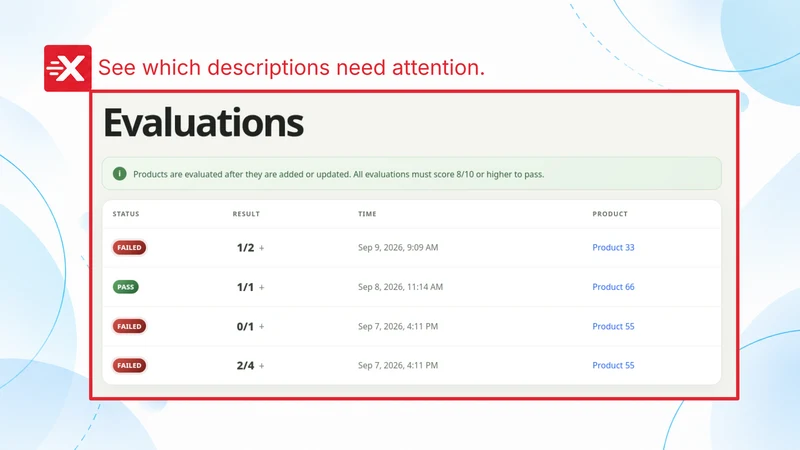The height and width of the screenshot is (450, 800).
Task: Click the RESULT column header
Action: point(246,214)
